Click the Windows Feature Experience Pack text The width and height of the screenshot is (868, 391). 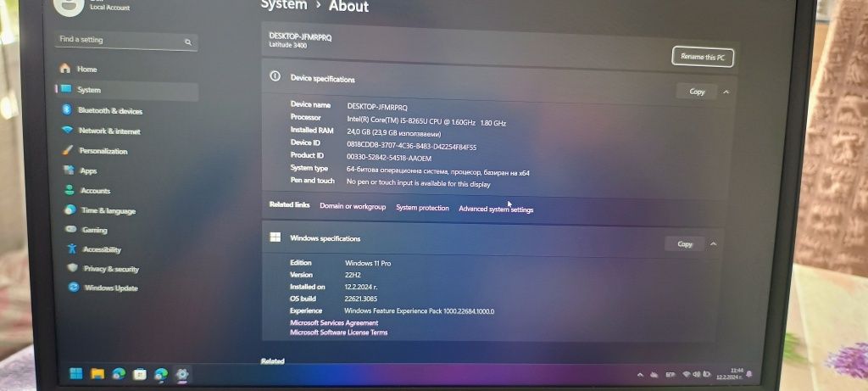[x=419, y=311]
